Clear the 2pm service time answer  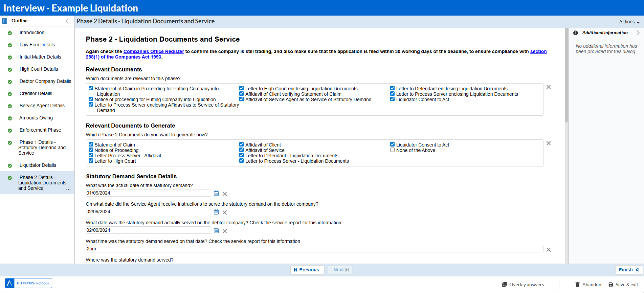pos(549,250)
